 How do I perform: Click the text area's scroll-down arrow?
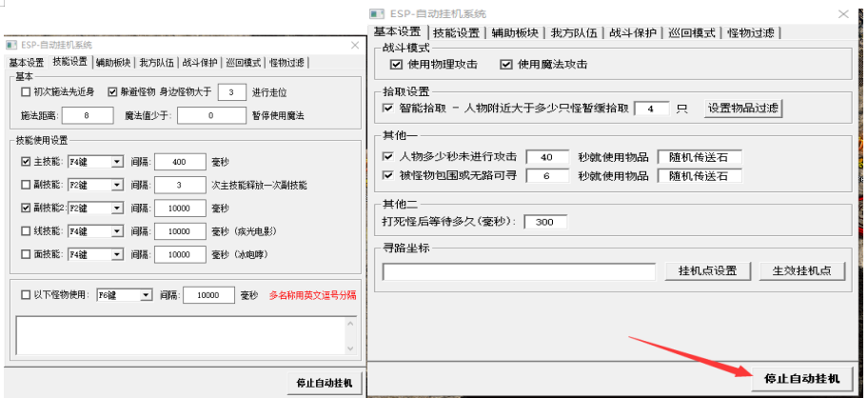pyautogui.click(x=350, y=348)
